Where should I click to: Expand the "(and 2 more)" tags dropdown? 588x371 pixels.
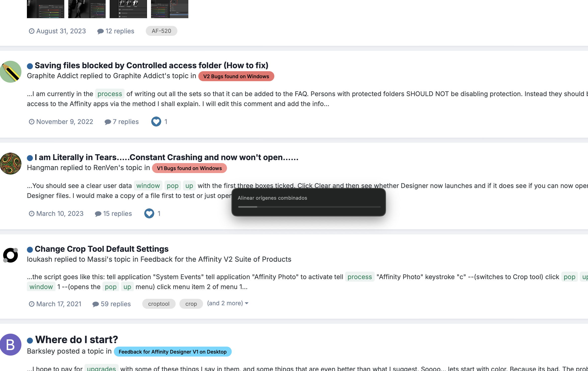pyautogui.click(x=227, y=303)
